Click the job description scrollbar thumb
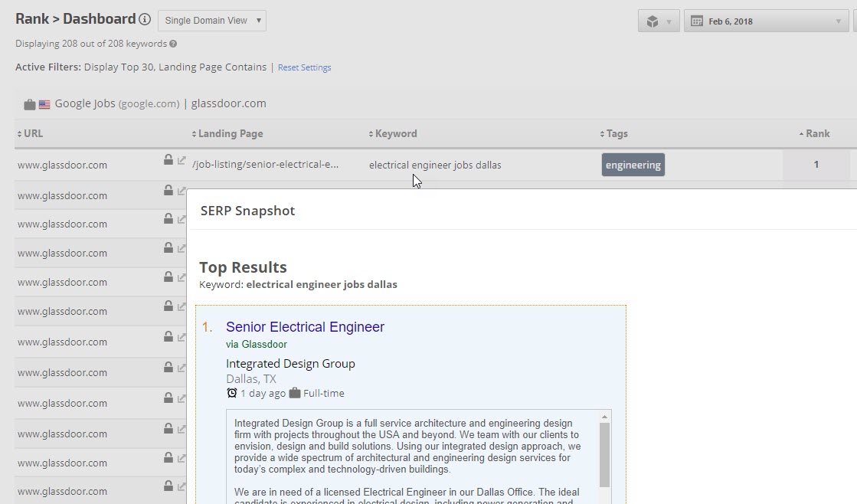 point(603,453)
